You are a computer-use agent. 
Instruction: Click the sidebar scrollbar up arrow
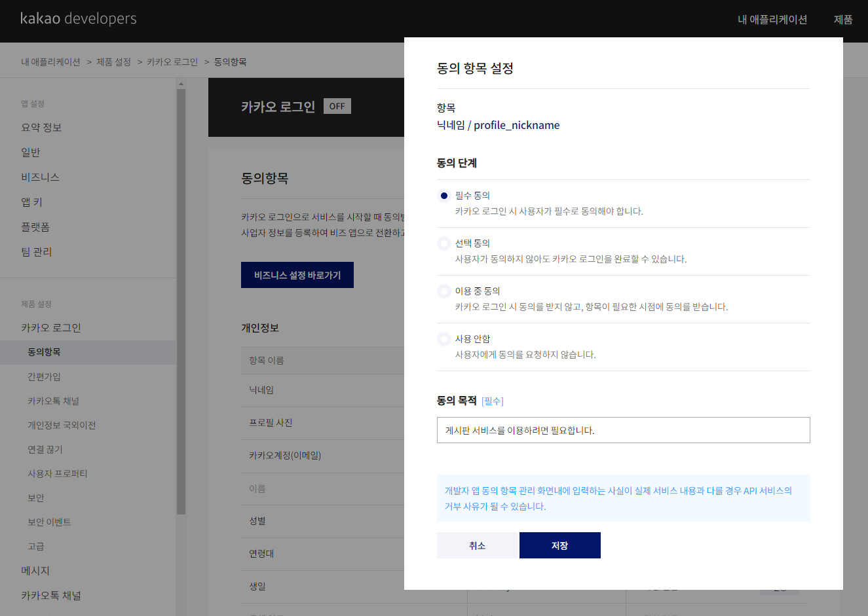click(181, 84)
